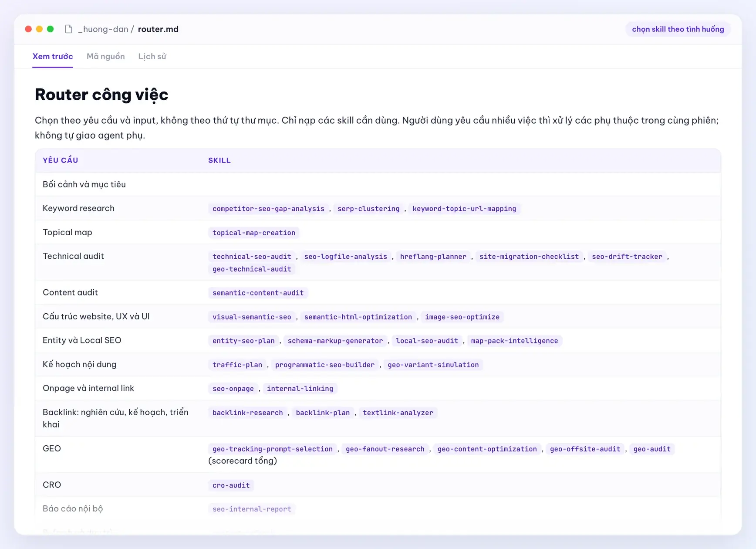Image resolution: width=756 pixels, height=549 pixels.
Task: Open the Lịch sử tab
Action: (152, 57)
